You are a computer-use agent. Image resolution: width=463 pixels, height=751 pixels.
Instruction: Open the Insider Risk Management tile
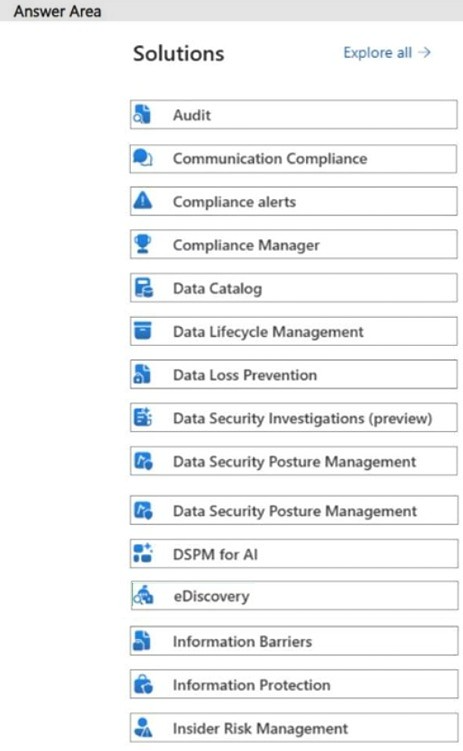point(294,728)
